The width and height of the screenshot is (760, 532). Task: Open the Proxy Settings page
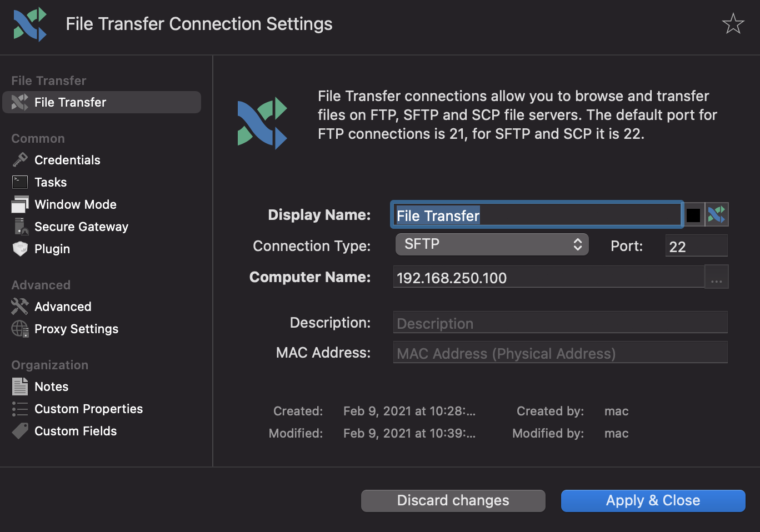point(76,329)
